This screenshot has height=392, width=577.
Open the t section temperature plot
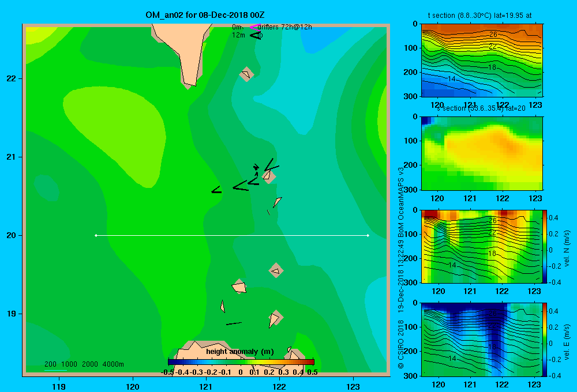point(482,61)
